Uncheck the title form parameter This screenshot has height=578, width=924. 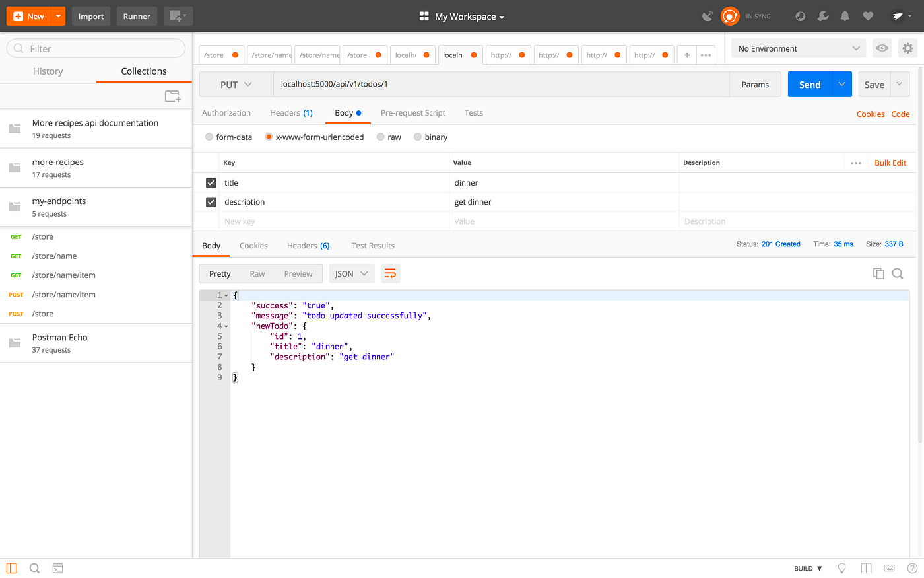(x=211, y=182)
